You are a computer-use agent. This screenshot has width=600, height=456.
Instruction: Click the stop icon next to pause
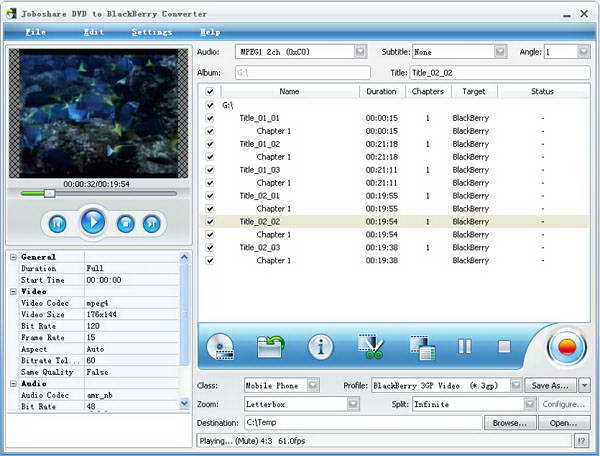click(x=504, y=347)
